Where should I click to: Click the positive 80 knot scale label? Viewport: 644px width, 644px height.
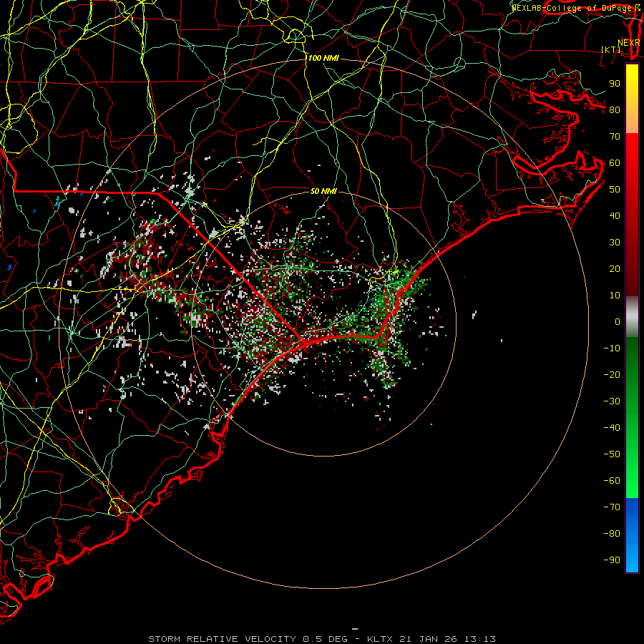point(615,110)
